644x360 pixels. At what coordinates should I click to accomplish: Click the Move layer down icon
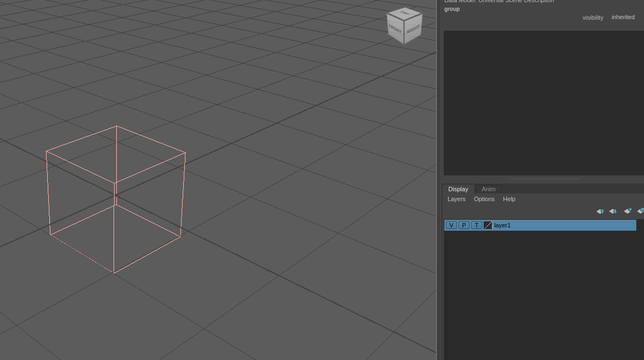tap(613, 211)
